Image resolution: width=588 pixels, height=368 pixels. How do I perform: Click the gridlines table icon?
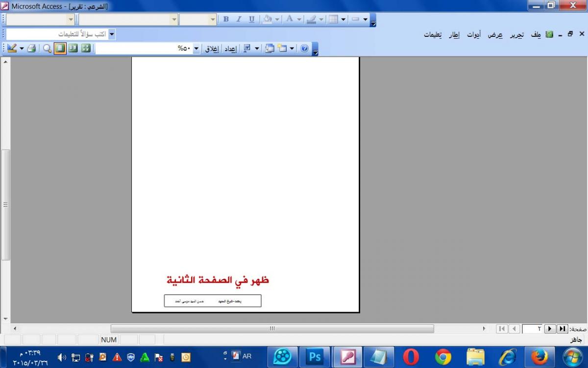(x=333, y=19)
